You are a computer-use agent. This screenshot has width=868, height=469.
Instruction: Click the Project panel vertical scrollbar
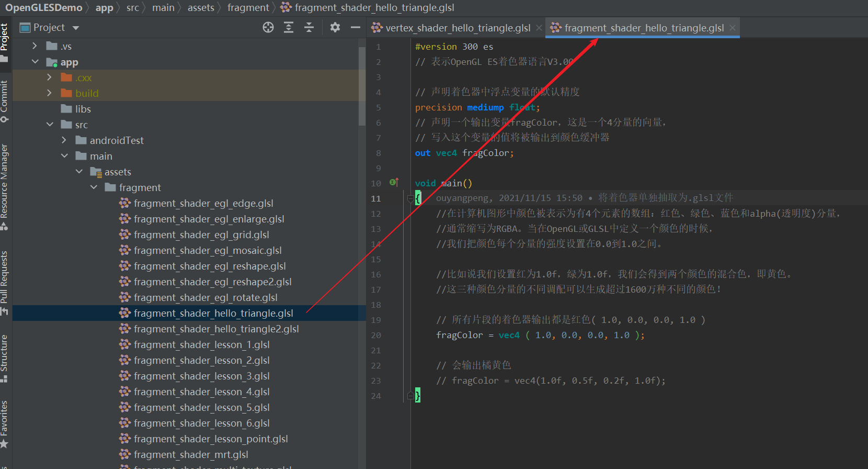pyautogui.click(x=362, y=86)
